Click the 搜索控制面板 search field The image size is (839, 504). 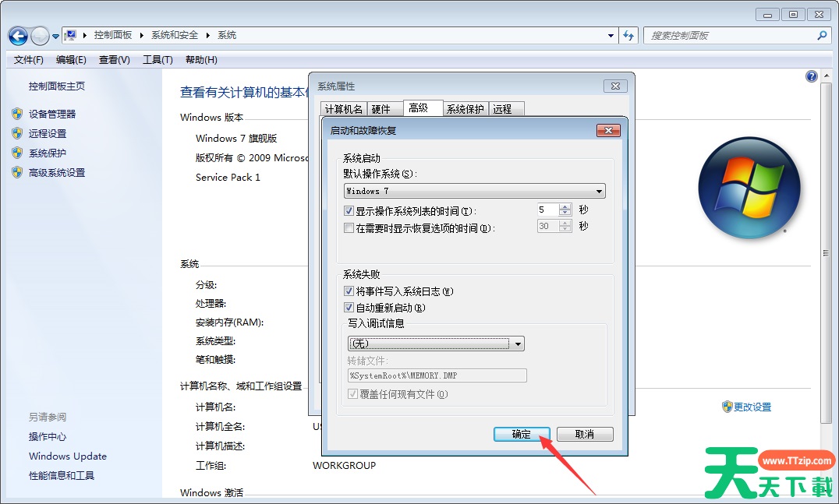pos(731,35)
